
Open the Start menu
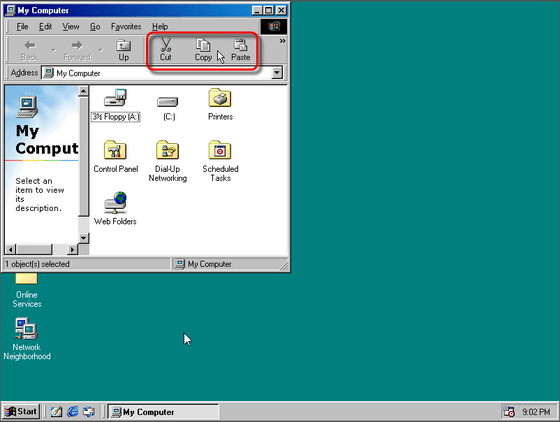(21, 412)
